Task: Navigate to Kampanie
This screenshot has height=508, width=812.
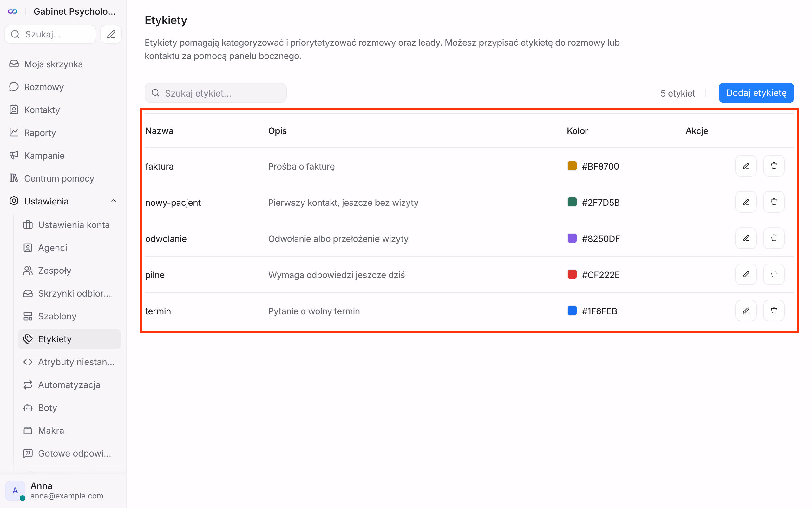Action: click(63, 156)
